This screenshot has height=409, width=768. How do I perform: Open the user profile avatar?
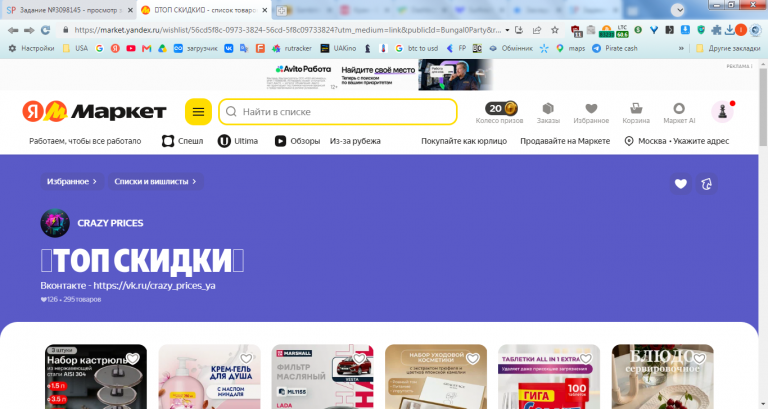pyautogui.click(x=722, y=112)
